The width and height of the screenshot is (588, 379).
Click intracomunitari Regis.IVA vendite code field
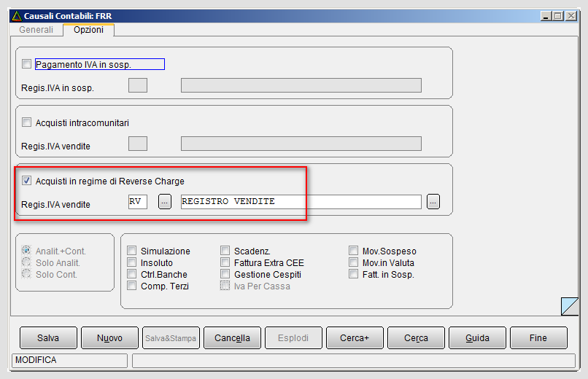pyautogui.click(x=138, y=144)
